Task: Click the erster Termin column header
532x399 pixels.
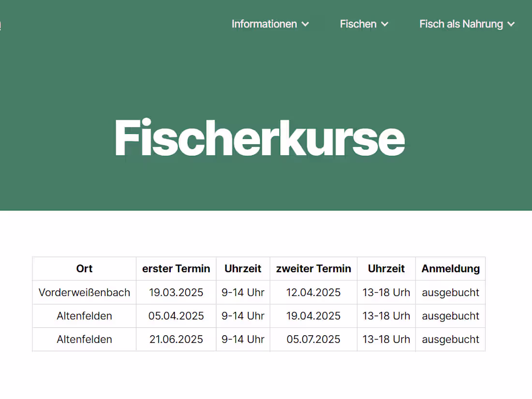Action: 176,269
